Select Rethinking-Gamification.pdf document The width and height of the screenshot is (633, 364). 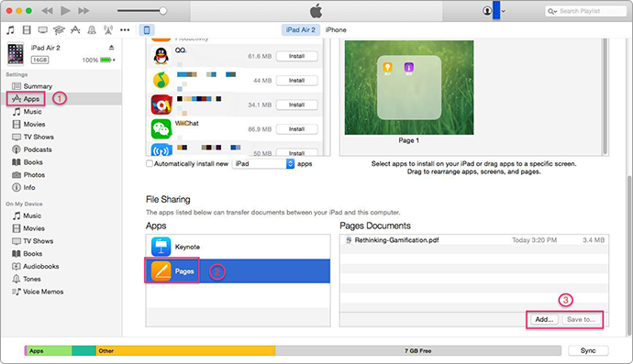tap(474, 240)
